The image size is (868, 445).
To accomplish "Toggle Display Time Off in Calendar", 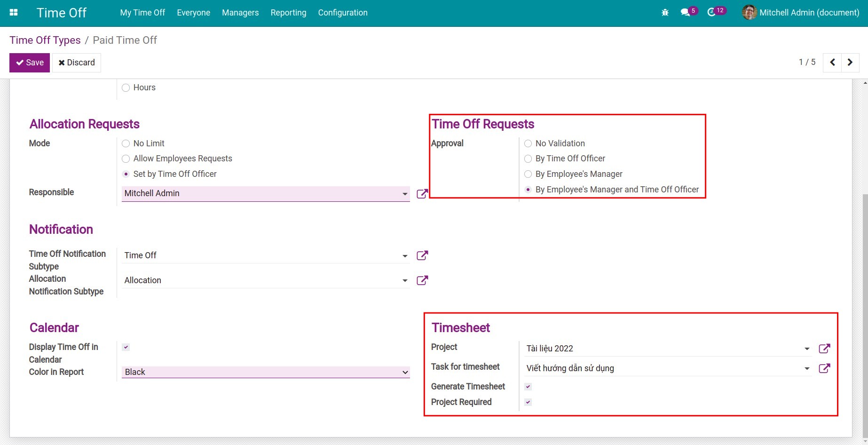I will [x=126, y=347].
